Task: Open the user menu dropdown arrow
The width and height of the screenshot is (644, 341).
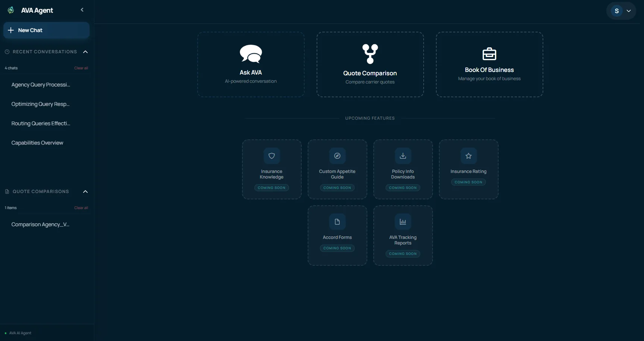Action: tap(629, 11)
